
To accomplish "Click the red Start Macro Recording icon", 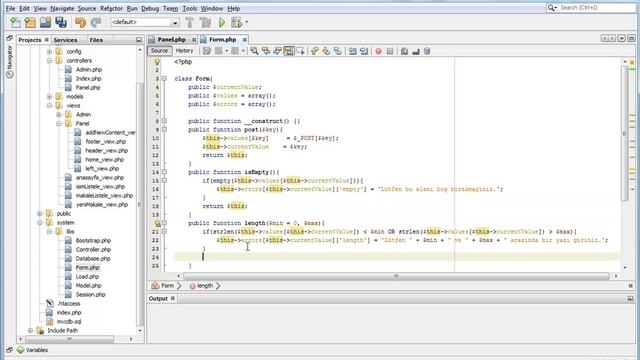I will pos(378,51).
